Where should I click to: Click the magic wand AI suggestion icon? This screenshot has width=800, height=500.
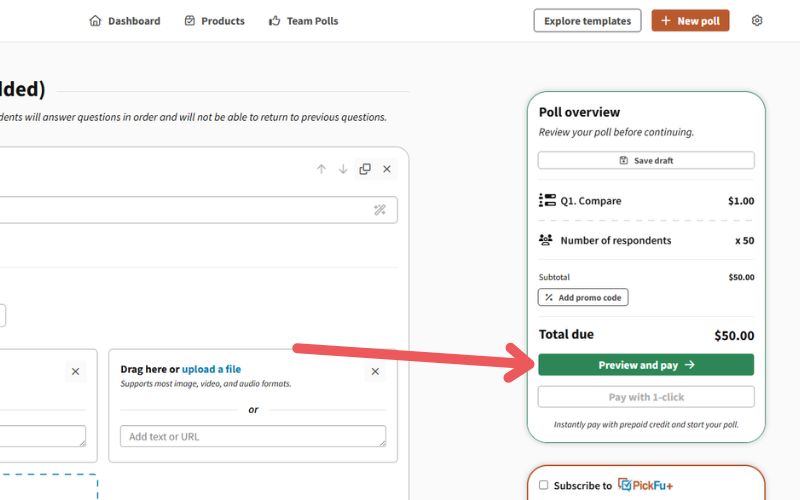380,210
